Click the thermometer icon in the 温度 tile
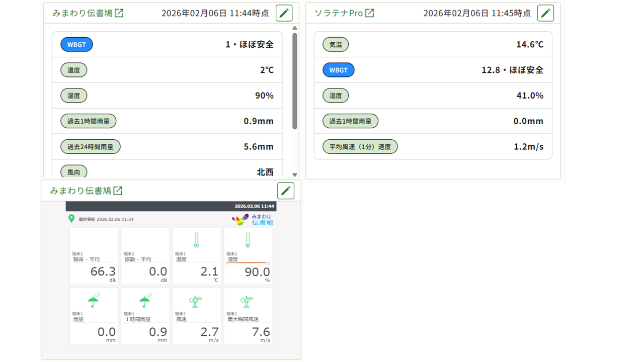Image resolution: width=644 pixels, height=362 pixels. pyautogui.click(x=196, y=240)
